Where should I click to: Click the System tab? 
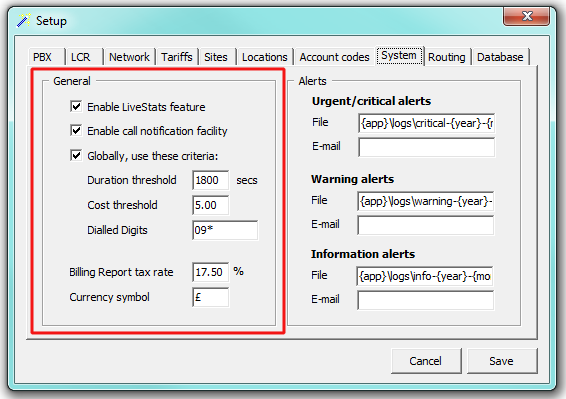(399, 56)
